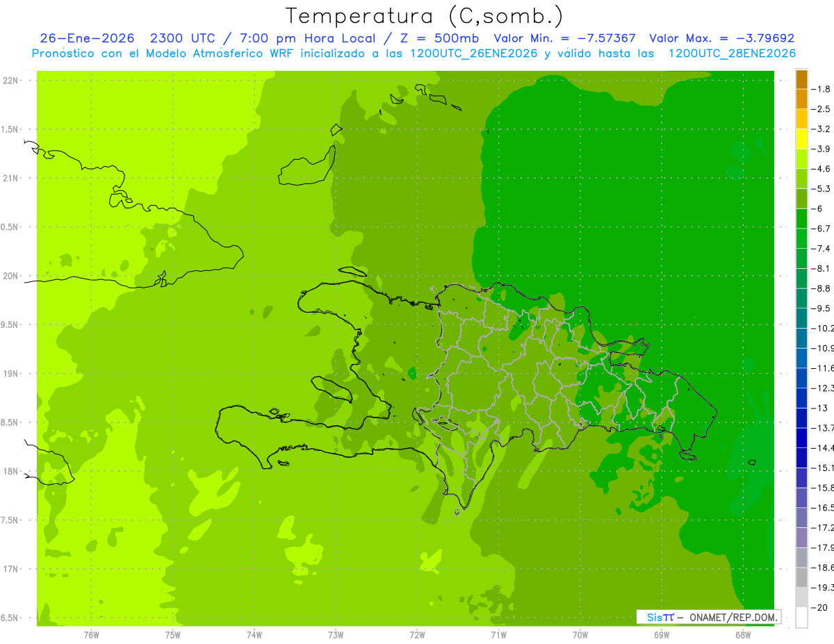Viewport: 834px width, 644px height.
Task: Click the "18N" latitude axis label
Action: point(10,471)
